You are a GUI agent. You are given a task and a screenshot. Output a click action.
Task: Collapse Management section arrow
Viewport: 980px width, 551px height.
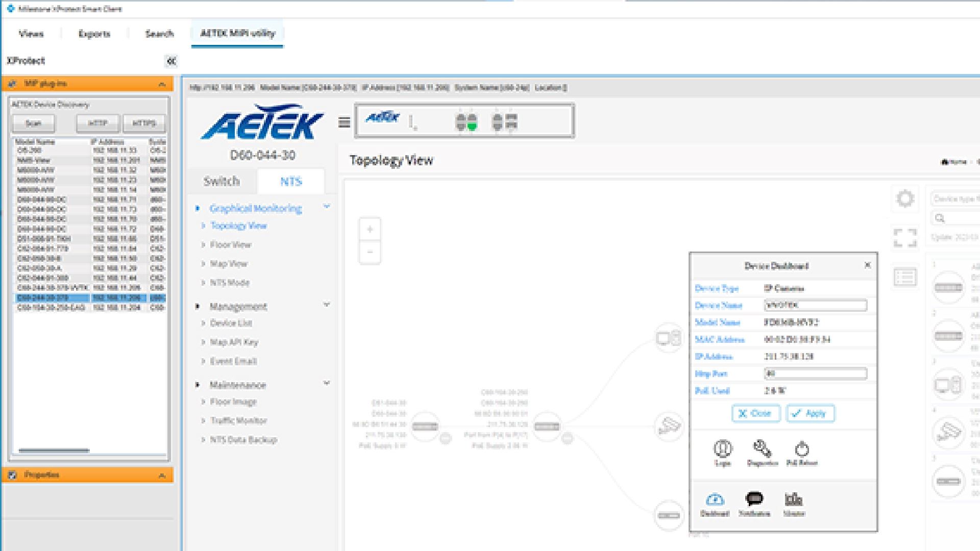pyautogui.click(x=327, y=305)
